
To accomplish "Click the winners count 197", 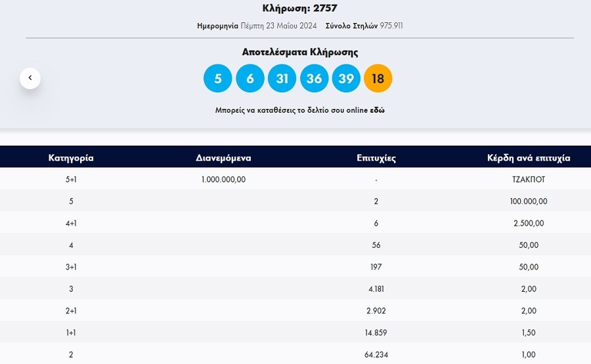I will coord(376,267).
